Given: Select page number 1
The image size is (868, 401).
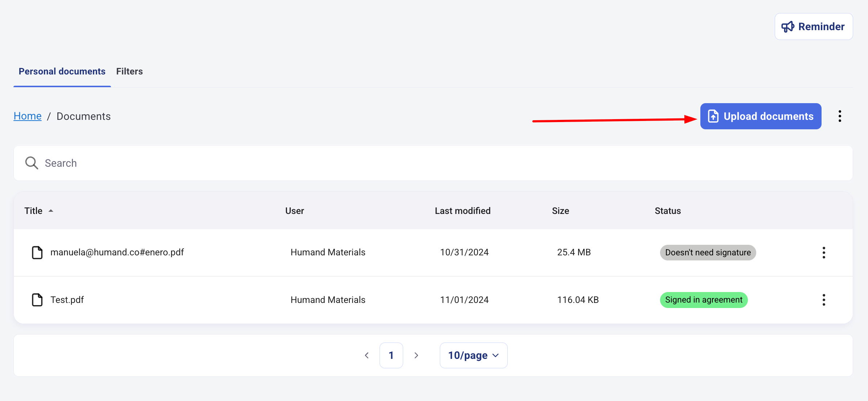Looking at the screenshot, I should 391,355.
